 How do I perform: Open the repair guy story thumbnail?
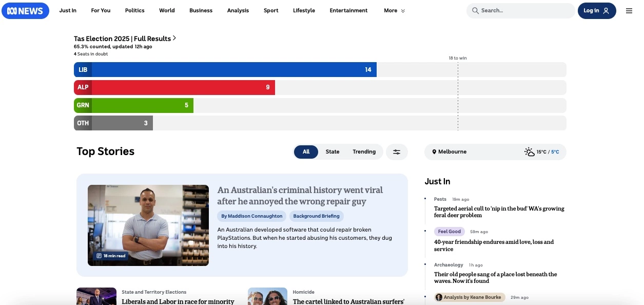click(x=148, y=225)
